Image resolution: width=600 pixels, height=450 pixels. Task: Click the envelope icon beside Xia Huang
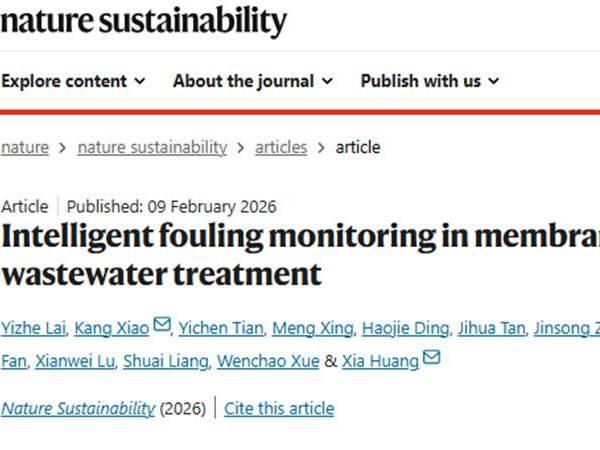pos(431,359)
